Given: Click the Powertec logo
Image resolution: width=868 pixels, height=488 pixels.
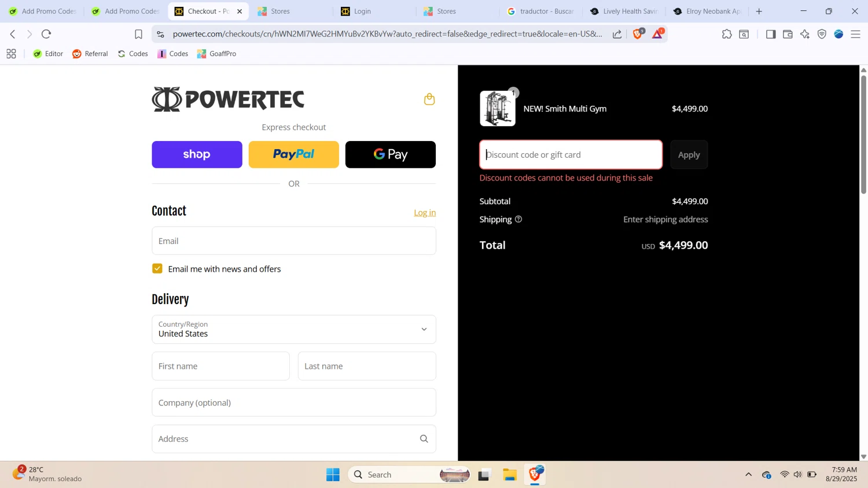Looking at the screenshot, I should pos(228,99).
